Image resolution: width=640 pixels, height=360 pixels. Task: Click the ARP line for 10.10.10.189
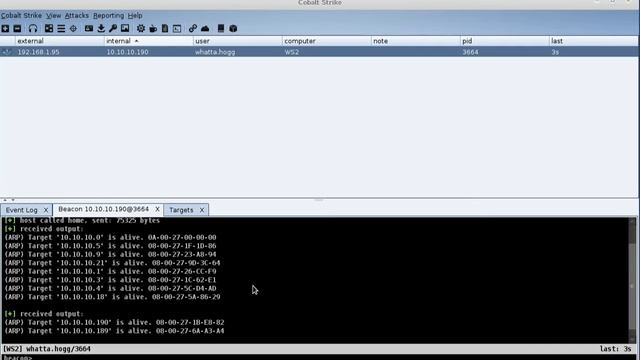click(x=114, y=331)
